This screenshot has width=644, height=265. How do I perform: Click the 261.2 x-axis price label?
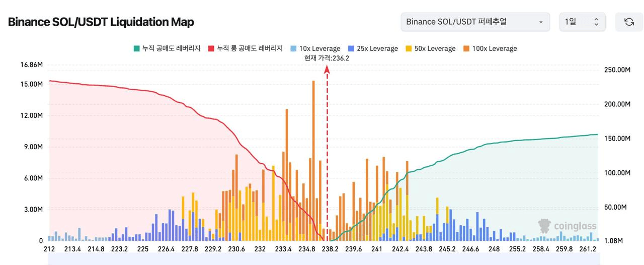tap(588, 249)
